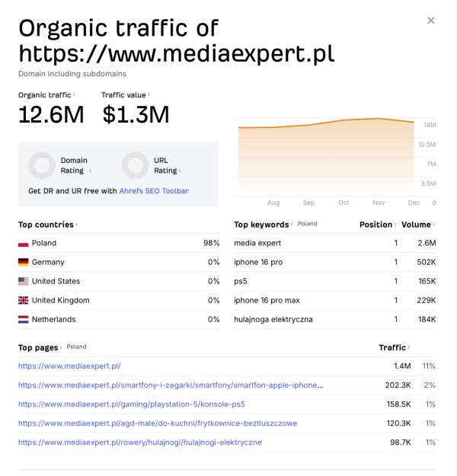Click the Poland 98% share value
This screenshot has width=457, height=476.
(212, 243)
